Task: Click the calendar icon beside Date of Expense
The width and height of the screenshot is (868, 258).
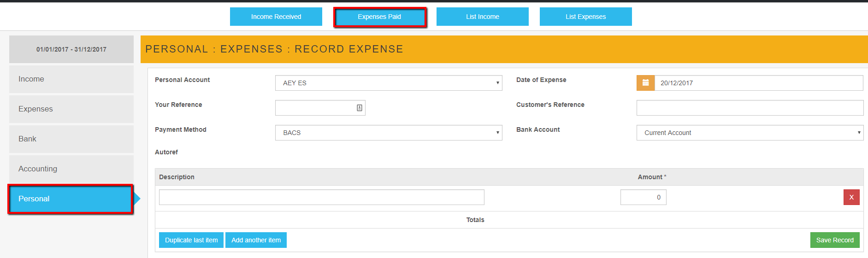Action: click(x=645, y=83)
